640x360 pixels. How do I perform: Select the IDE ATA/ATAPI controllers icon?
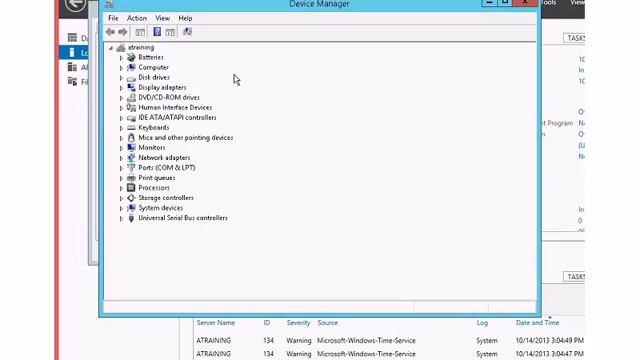click(131, 118)
